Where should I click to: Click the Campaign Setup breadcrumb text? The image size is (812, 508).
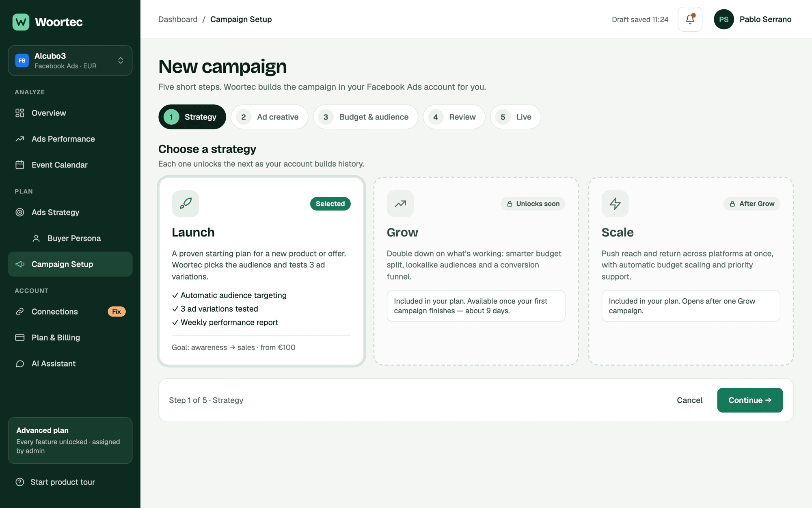click(x=241, y=19)
